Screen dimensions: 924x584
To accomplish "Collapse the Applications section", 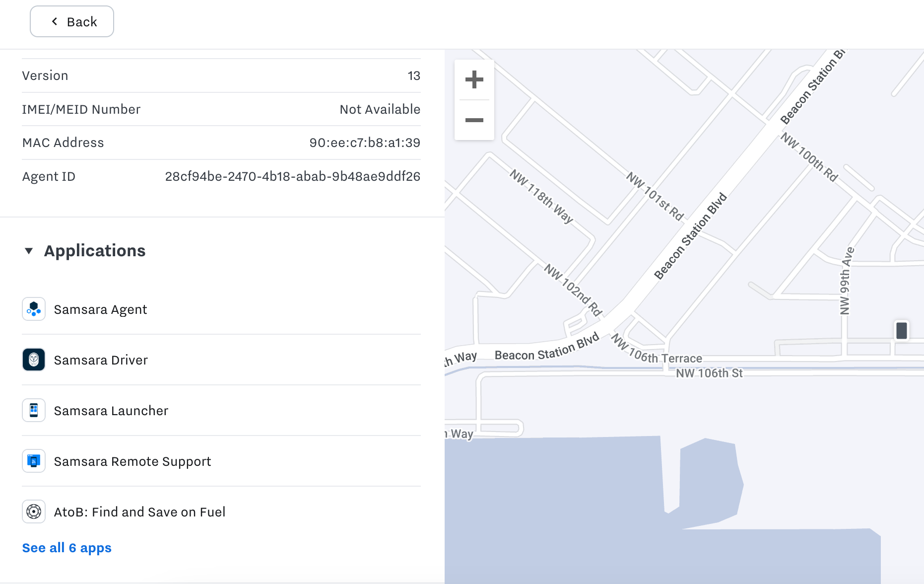I will coord(29,251).
